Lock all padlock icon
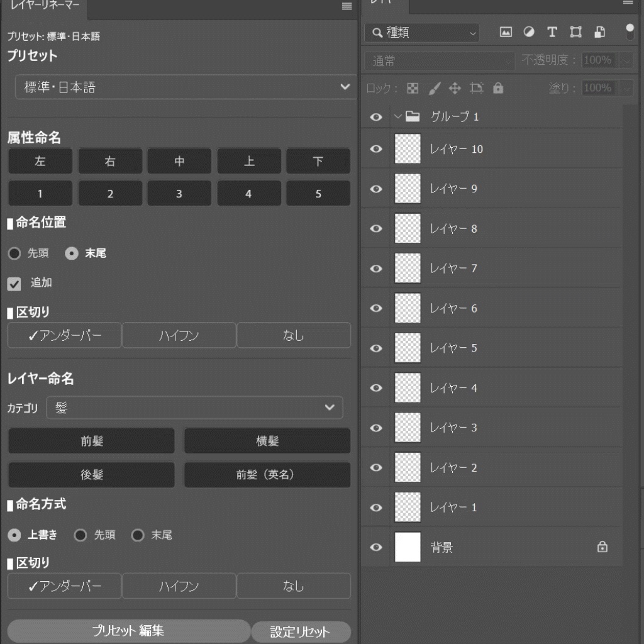This screenshot has width=644, height=644. coord(498,88)
